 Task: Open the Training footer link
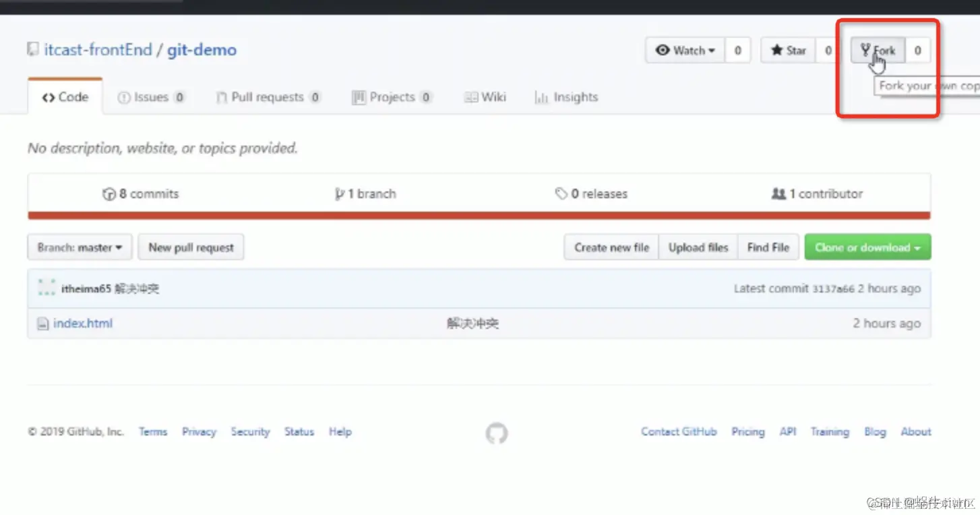830,432
